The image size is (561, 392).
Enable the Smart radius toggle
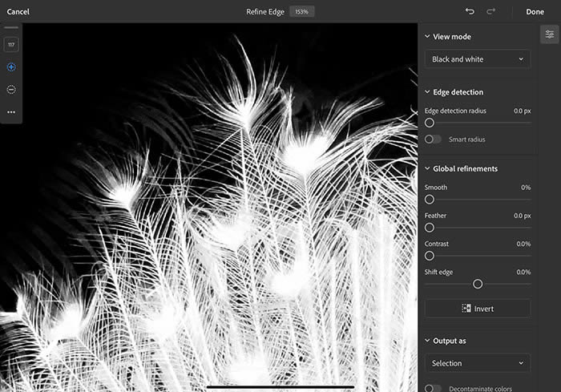click(433, 139)
